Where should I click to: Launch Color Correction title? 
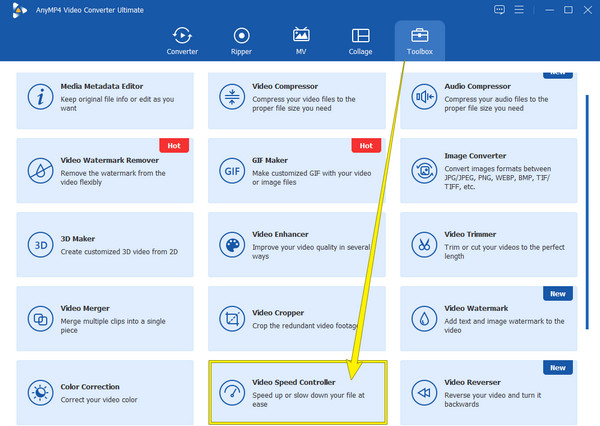tap(90, 387)
